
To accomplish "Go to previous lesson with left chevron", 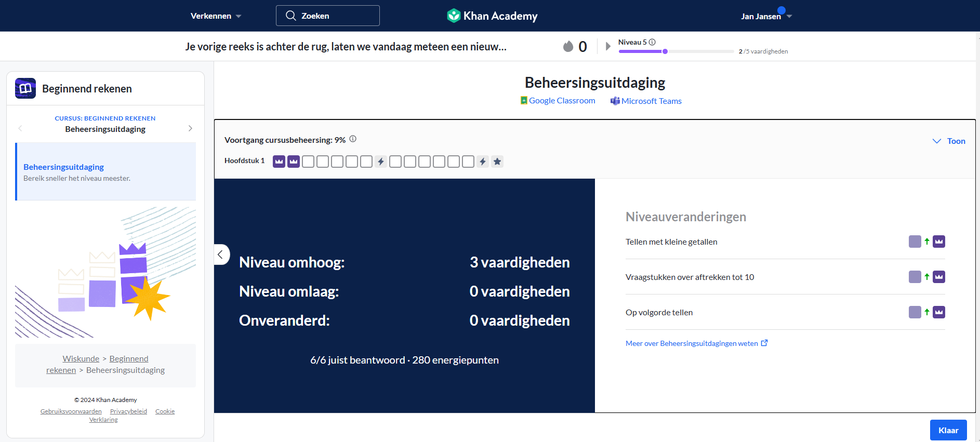I will 20,128.
